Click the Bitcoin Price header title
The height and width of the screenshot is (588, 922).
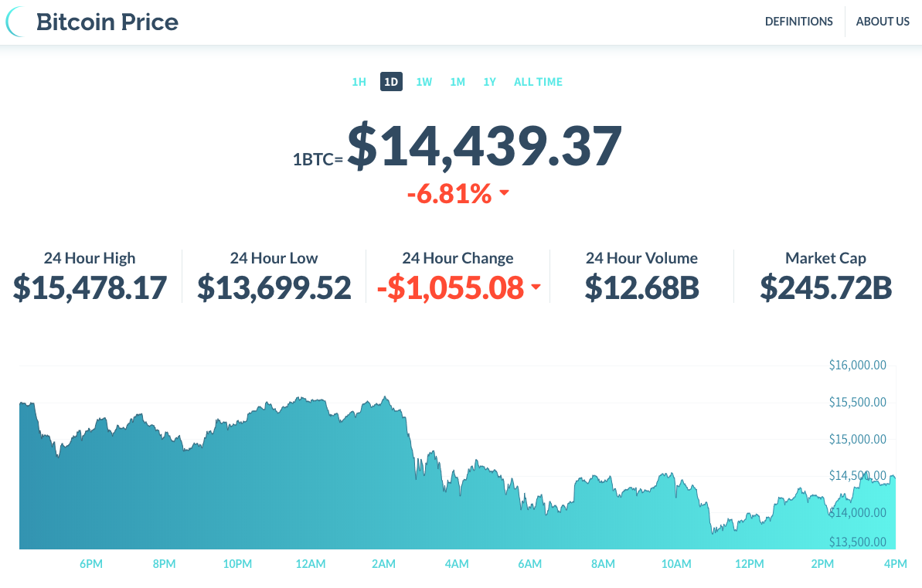(x=107, y=22)
